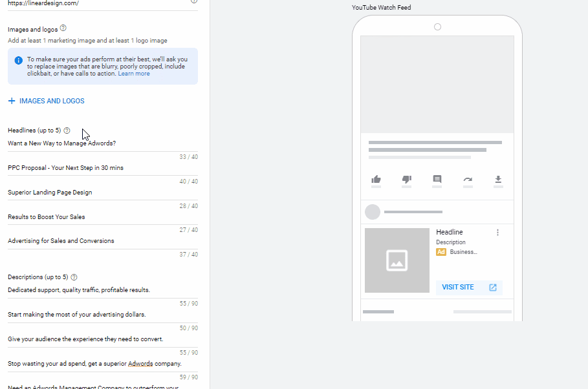Edit the 'PPC Proposal' headline field

[97, 168]
